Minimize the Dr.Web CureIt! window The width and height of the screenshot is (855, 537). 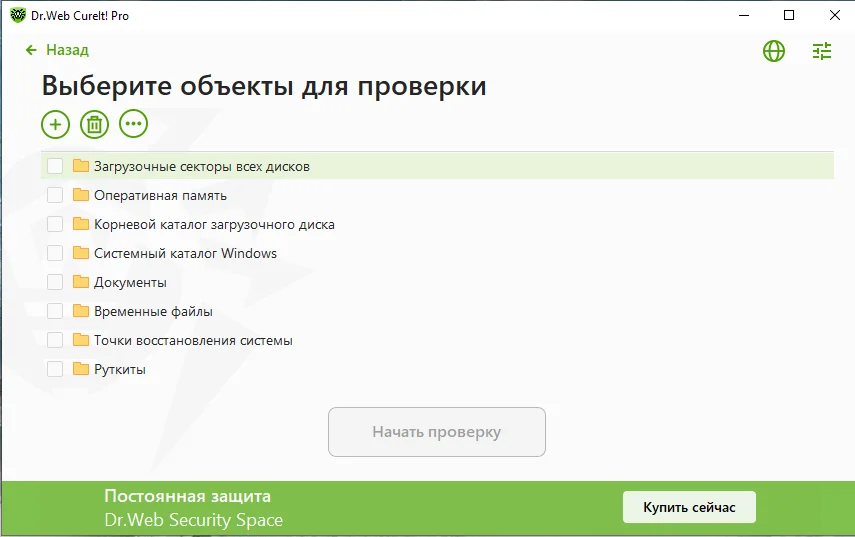(x=744, y=15)
